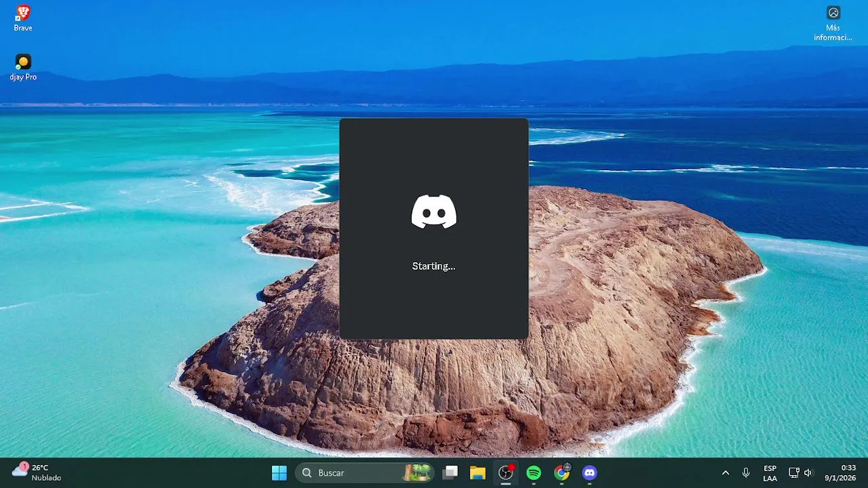This screenshot has width=868, height=488.
Task: Click the Starting... text in Discord splash
Action: point(434,266)
